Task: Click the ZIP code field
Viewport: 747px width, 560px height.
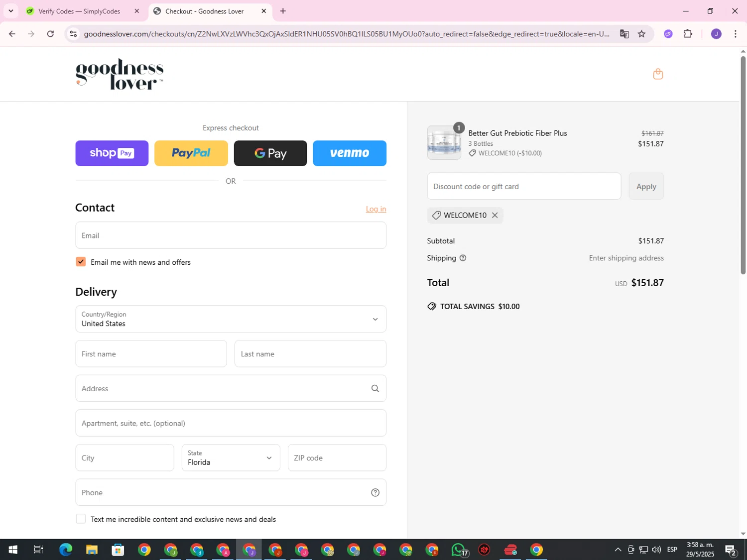Action: click(337, 457)
